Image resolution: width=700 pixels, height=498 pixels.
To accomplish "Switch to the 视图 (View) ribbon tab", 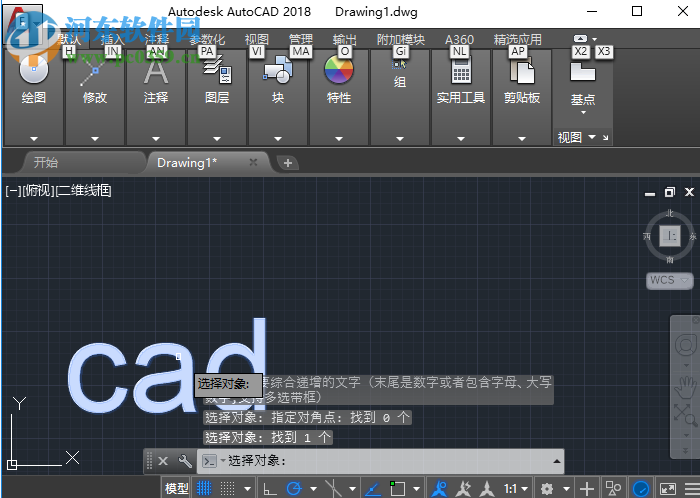I will (257, 40).
